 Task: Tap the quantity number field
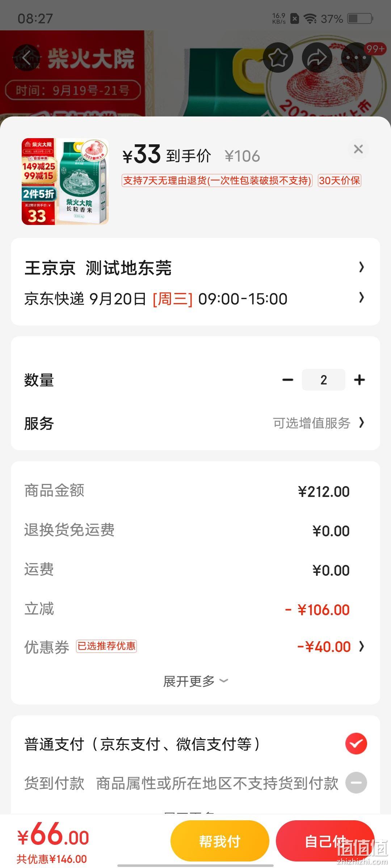tap(324, 380)
